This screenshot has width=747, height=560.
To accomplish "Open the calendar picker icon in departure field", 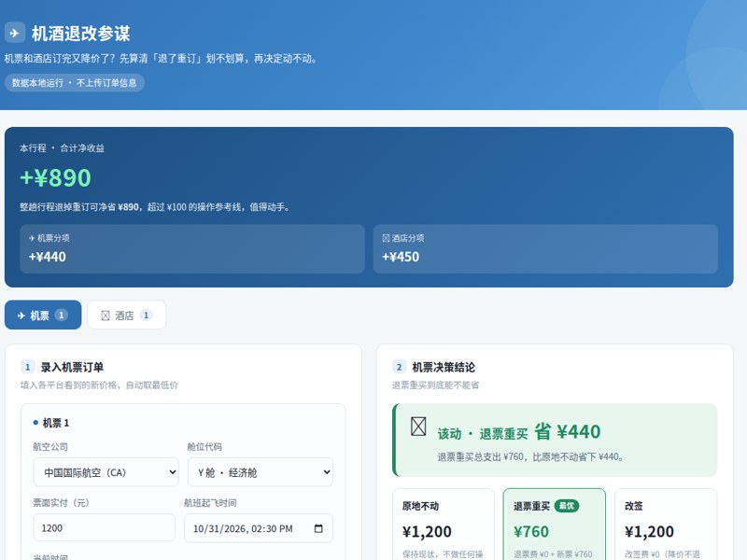I will point(318,528).
